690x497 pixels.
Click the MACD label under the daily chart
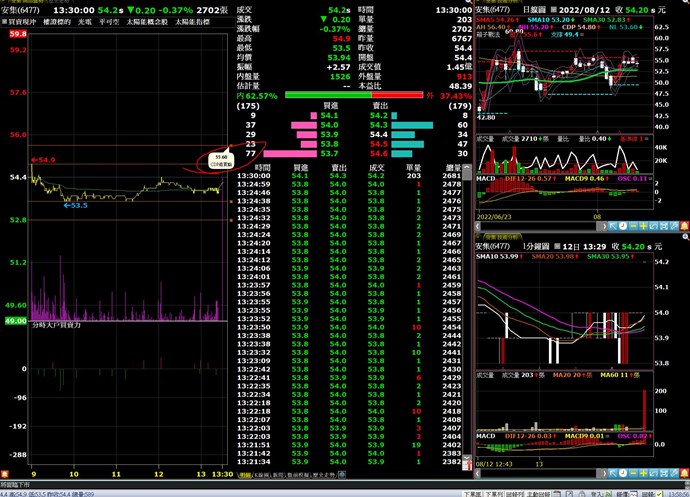coord(485,178)
